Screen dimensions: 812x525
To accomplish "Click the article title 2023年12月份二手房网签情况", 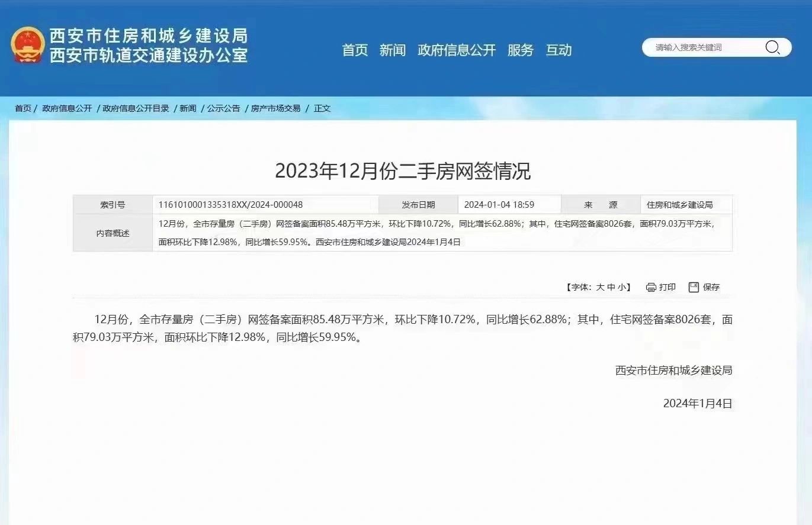I will (403, 172).
